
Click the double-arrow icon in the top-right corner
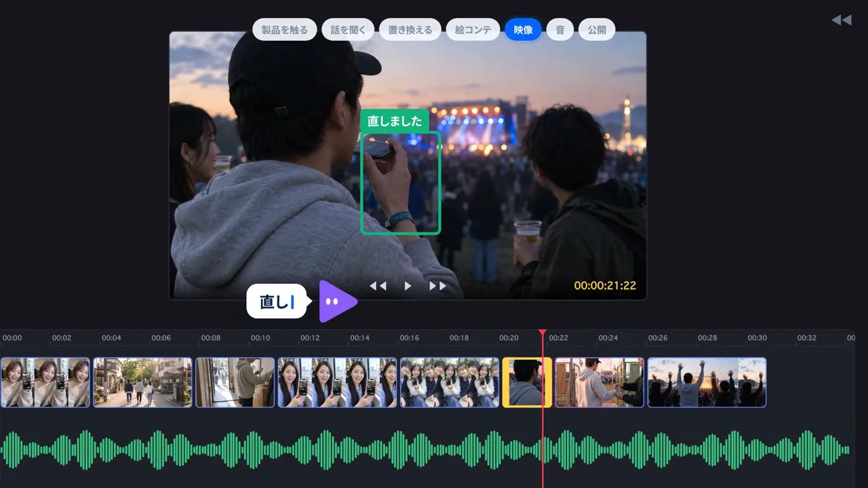point(841,20)
